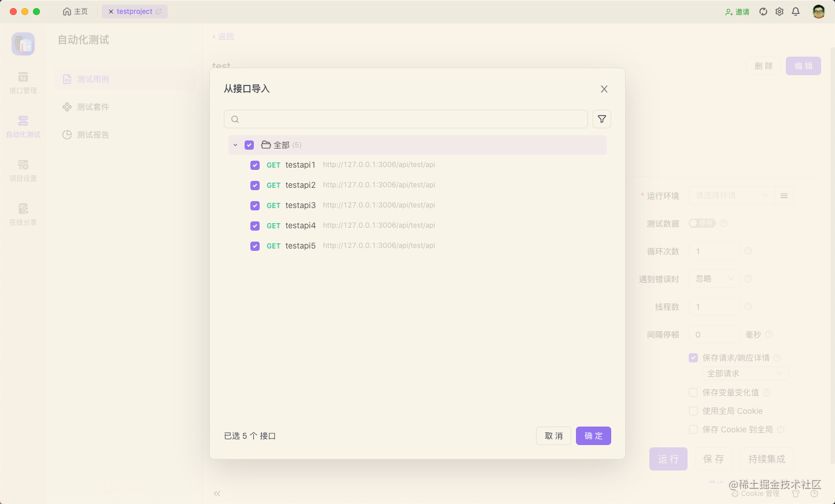Uncheck the 全部 folder checkbox

click(249, 145)
